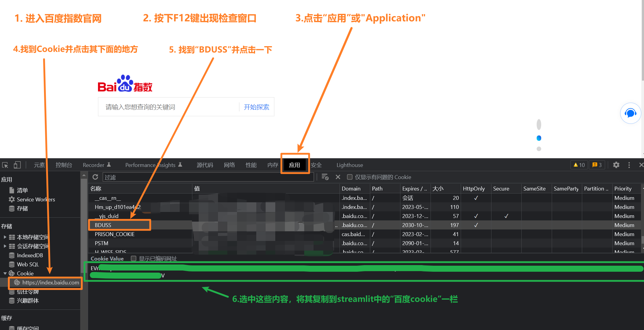Activate the inspect element picker icon

pyautogui.click(x=5, y=165)
